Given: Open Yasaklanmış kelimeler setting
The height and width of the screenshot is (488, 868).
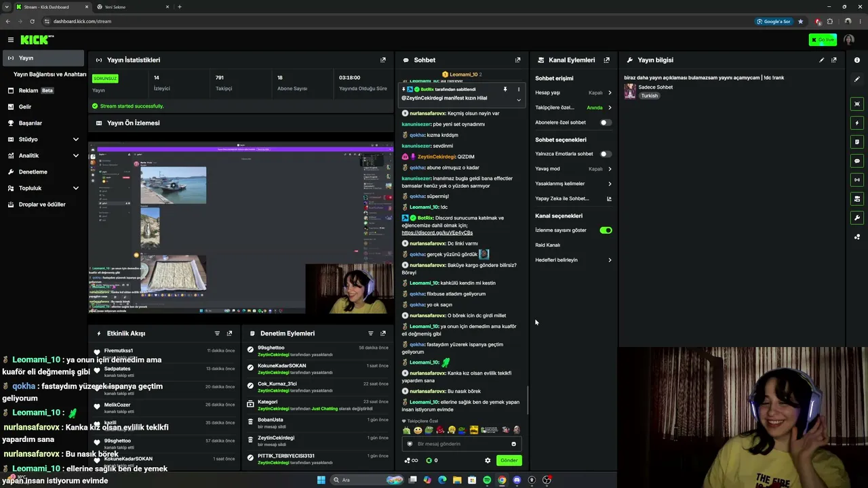Looking at the screenshot, I should [574, 184].
